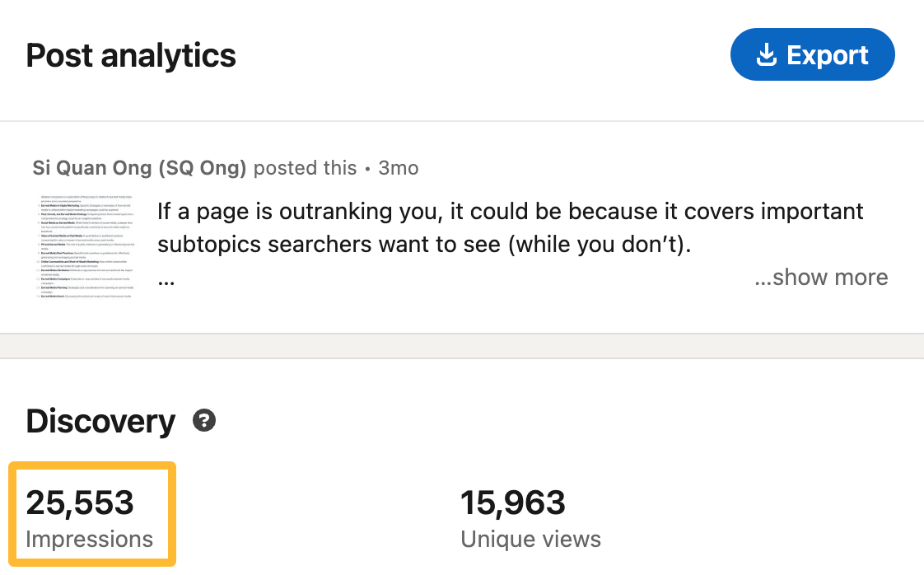Screen dimensions: 924x575
Task: Click the Post analytics heading
Action: coord(130,55)
